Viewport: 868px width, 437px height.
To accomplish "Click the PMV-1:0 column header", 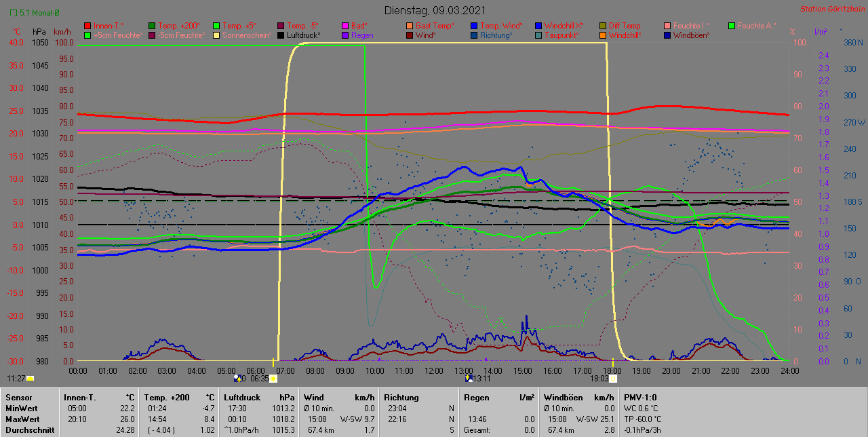I will pos(640,398).
